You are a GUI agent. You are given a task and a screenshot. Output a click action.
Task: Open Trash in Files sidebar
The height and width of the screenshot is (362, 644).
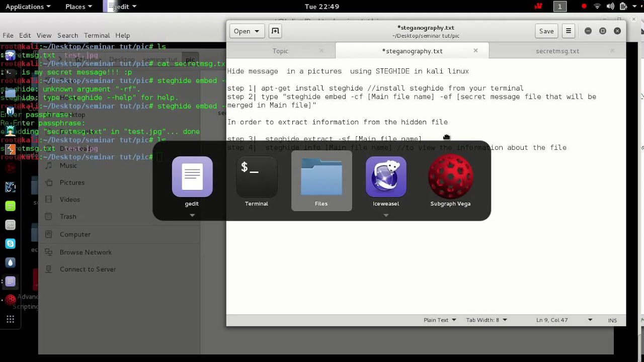click(x=68, y=217)
